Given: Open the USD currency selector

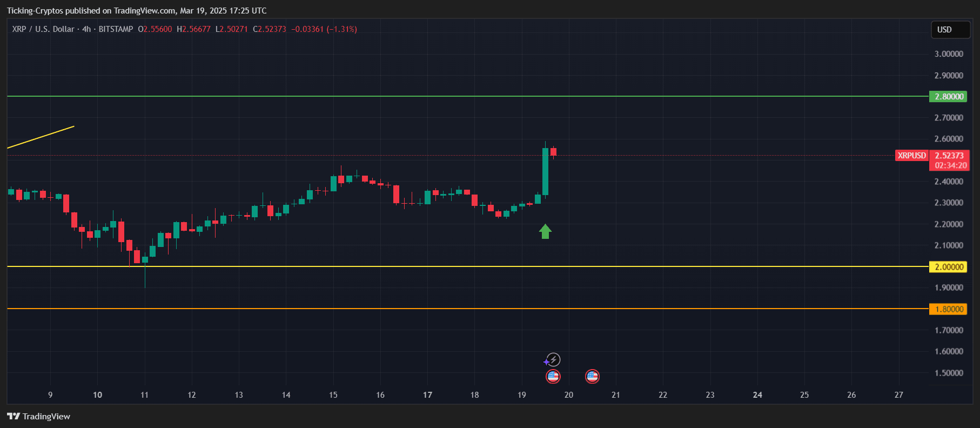Looking at the screenshot, I should coord(950,30).
